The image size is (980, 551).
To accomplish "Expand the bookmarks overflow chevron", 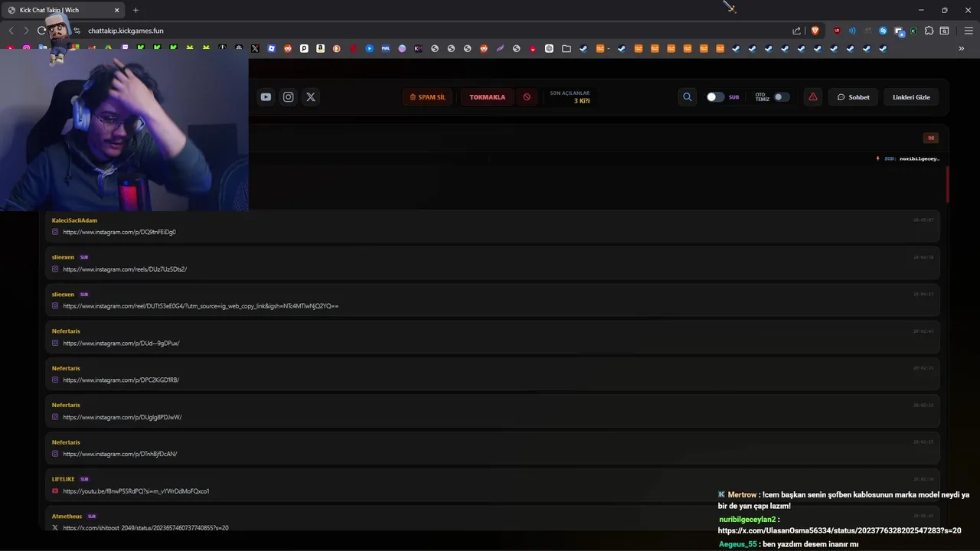I will click(961, 48).
